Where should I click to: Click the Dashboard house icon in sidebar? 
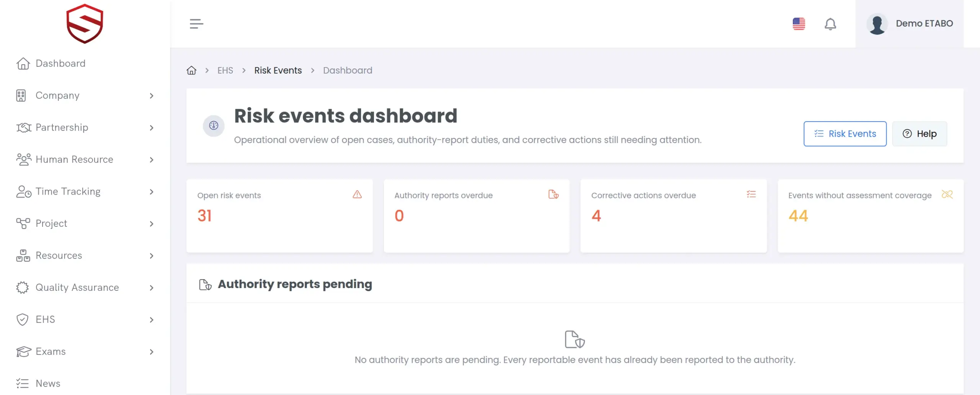tap(23, 64)
